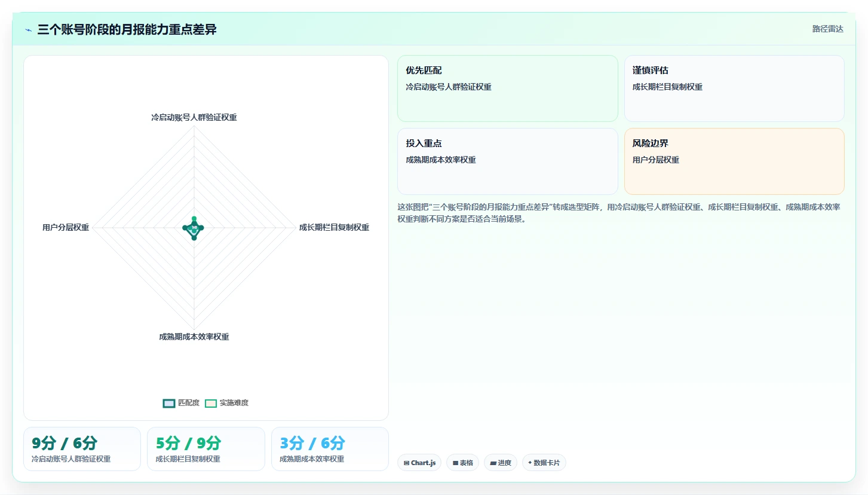The width and height of the screenshot is (868, 495).
Task: Click the description paragraph starting 这张图把
Action: (619, 213)
